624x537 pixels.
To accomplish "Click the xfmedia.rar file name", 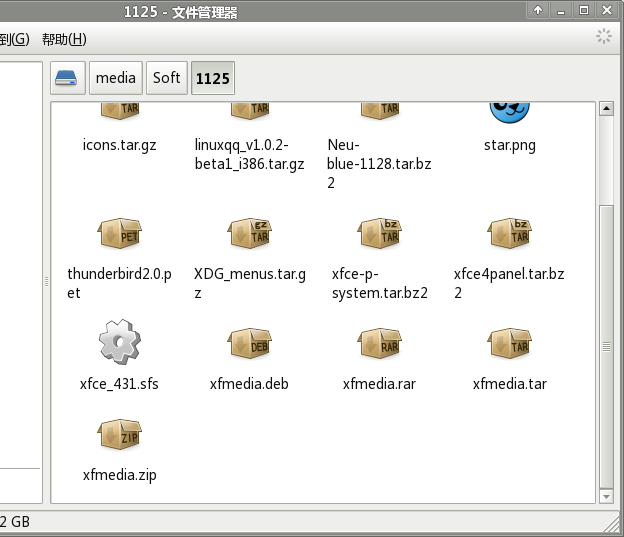I will point(380,384).
